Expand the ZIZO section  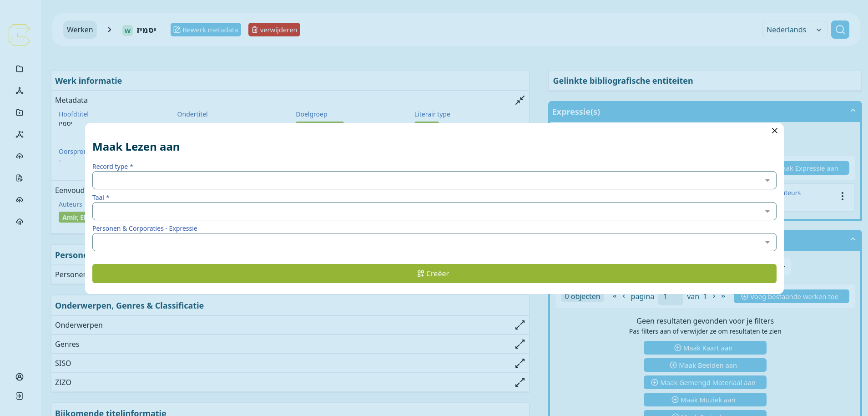point(520,382)
